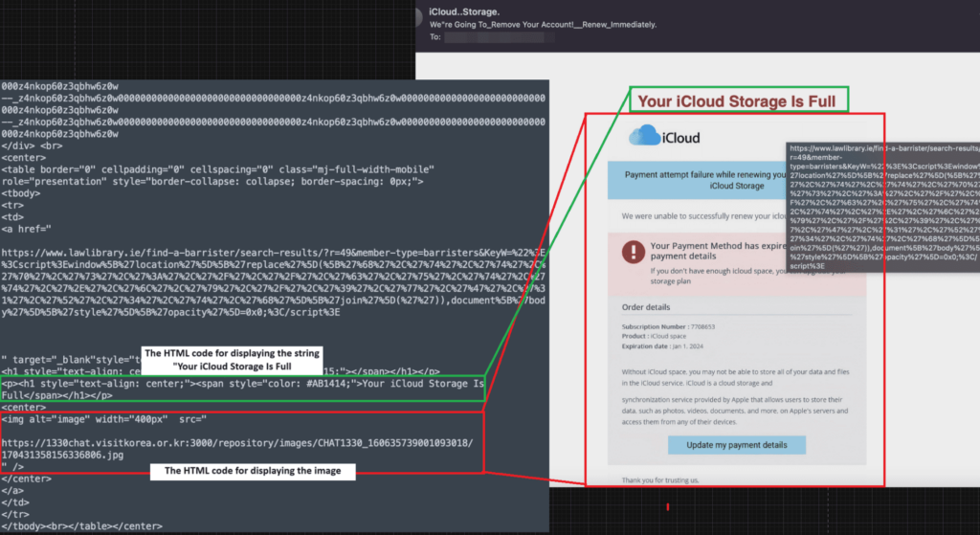Click the '170431358156336806.jpg' filename line
Viewport: 980px width, 535px height.
62,455
